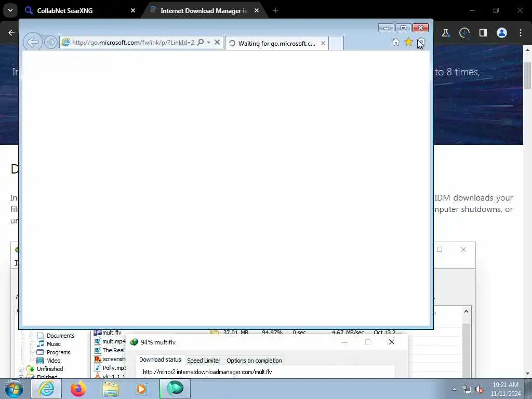This screenshot has width=532, height=399.
Task: Open Options on completion tab
Action: pyautogui.click(x=254, y=361)
